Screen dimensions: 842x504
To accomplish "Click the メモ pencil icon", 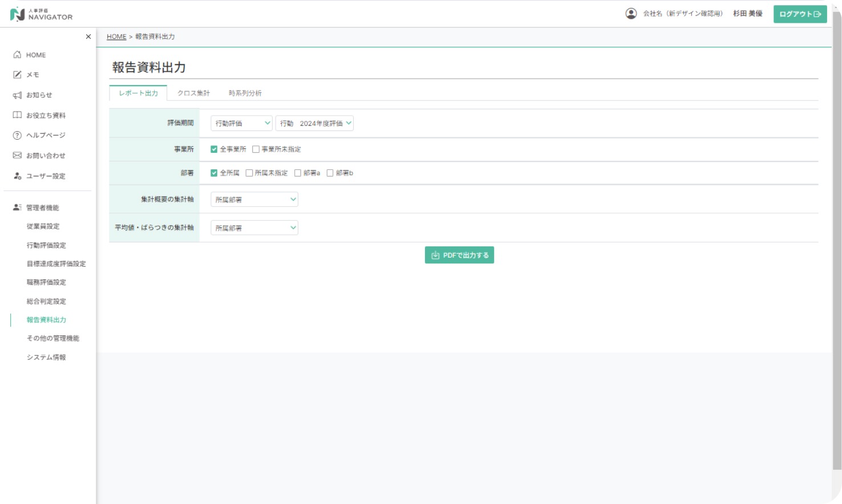I will [17, 75].
